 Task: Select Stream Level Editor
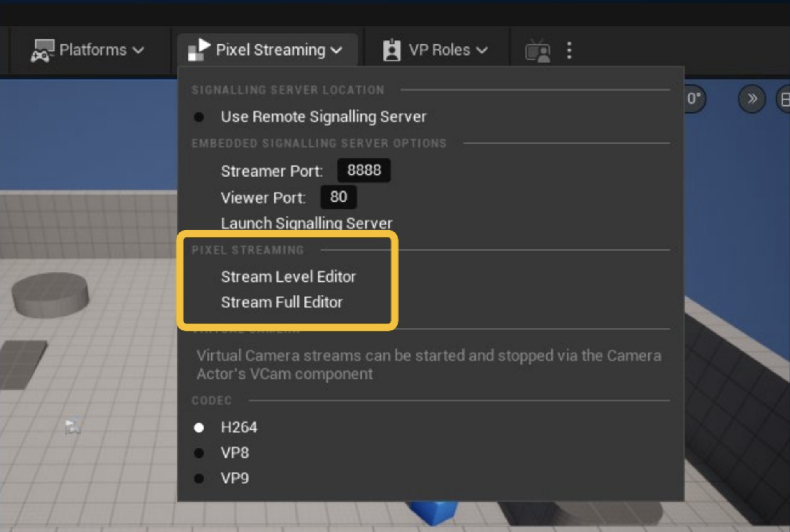288,277
